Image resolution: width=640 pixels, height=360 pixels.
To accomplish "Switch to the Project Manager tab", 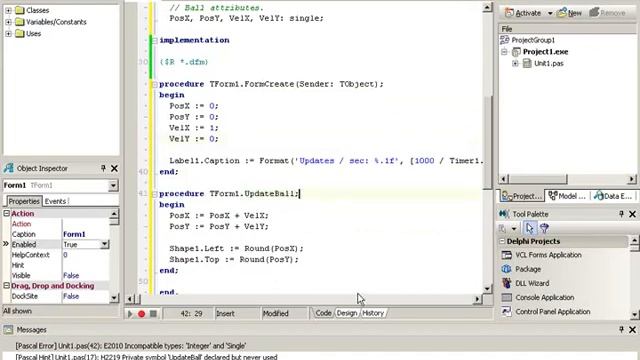I will pos(521,196).
